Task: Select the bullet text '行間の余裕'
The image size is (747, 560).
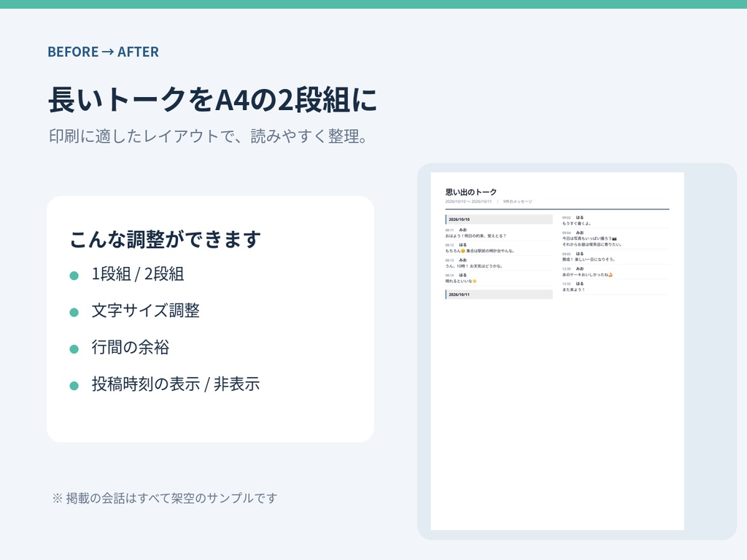Action: [x=130, y=347]
